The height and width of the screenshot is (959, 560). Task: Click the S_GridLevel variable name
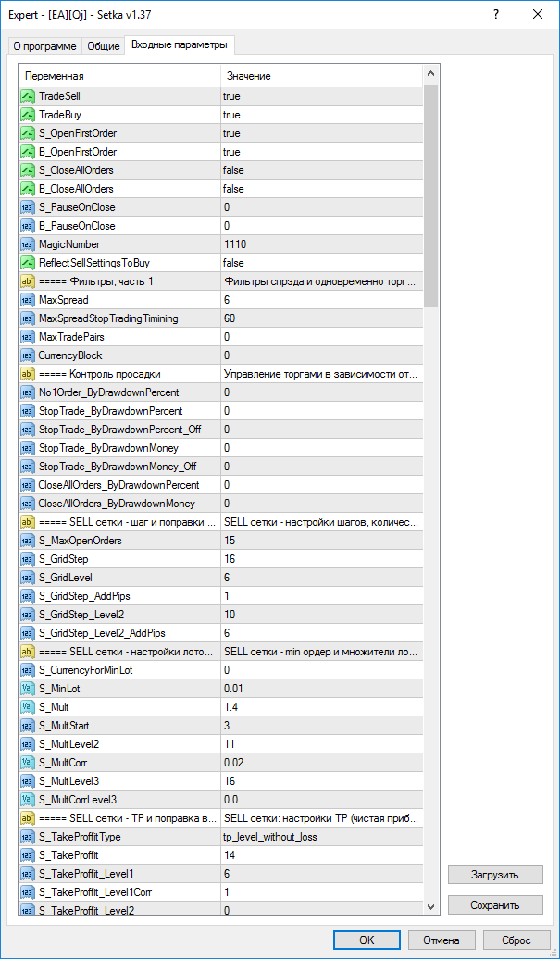[66, 578]
